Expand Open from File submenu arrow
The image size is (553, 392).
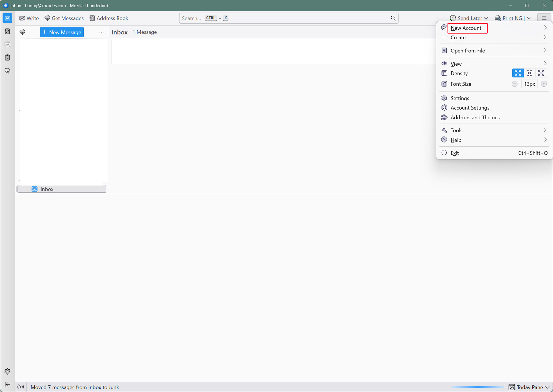545,50
